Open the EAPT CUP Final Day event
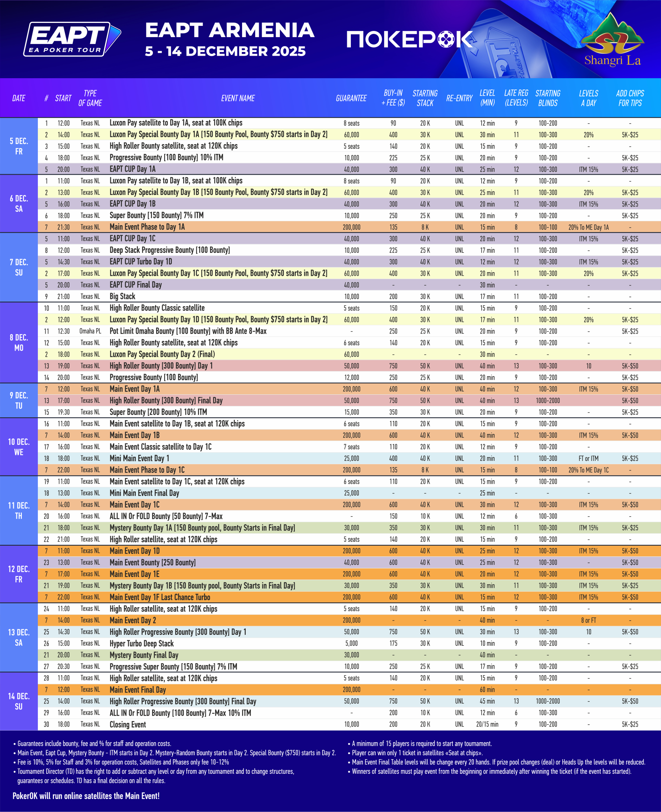This screenshot has width=661, height=812. [x=135, y=285]
